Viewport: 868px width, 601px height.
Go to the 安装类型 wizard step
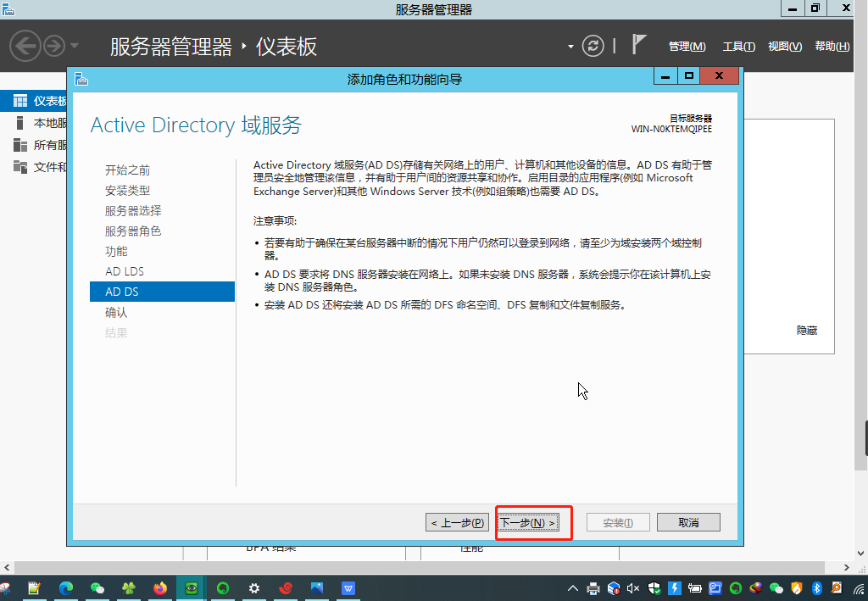coord(127,191)
